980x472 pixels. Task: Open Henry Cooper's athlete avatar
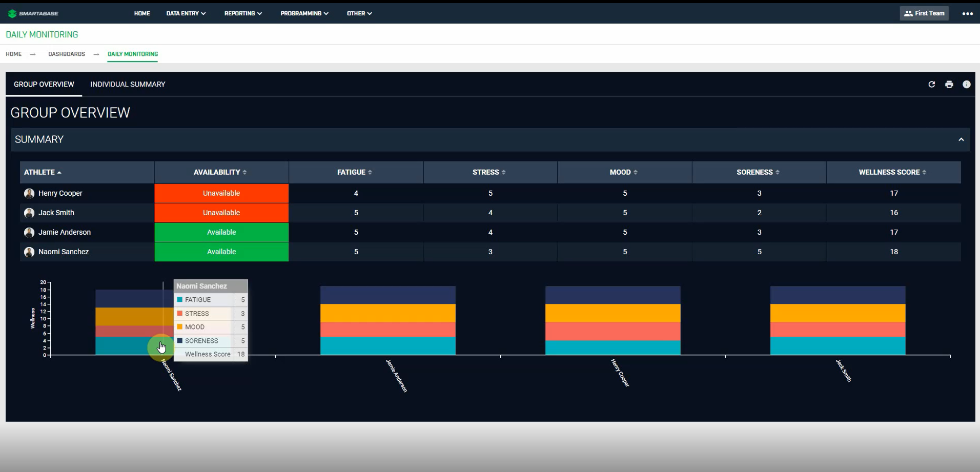[x=29, y=193]
